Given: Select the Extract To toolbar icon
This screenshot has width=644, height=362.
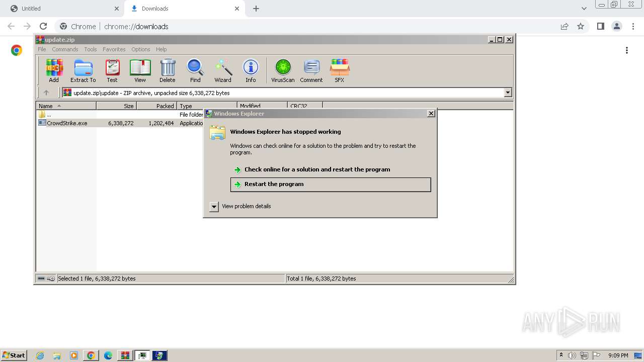Looking at the screenshot, I should pos(83,70).
